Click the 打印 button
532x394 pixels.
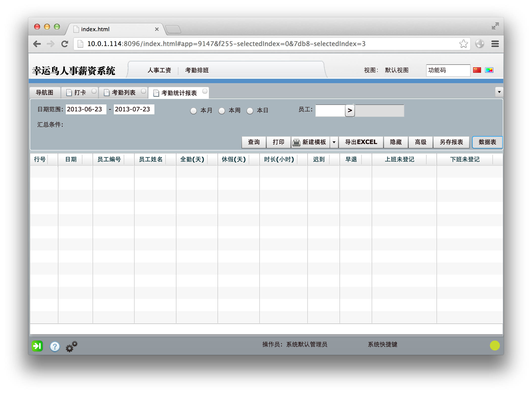point(279,142)
